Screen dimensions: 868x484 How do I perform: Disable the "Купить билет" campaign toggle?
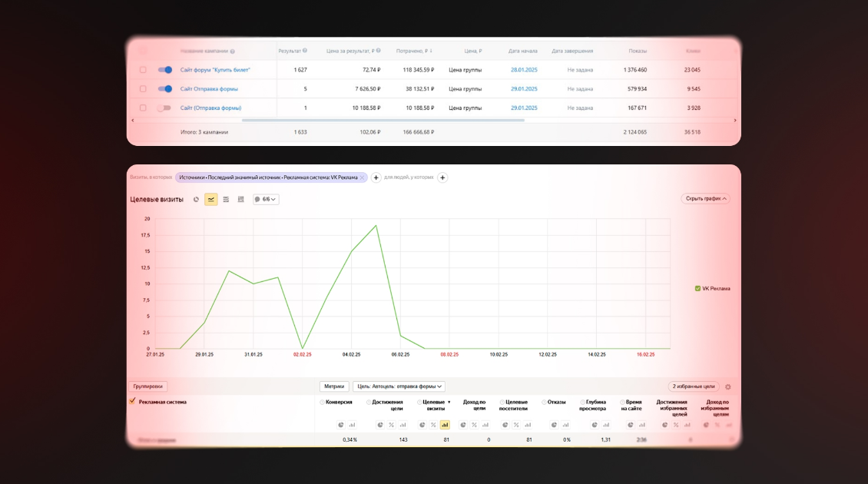coord(165,70)
